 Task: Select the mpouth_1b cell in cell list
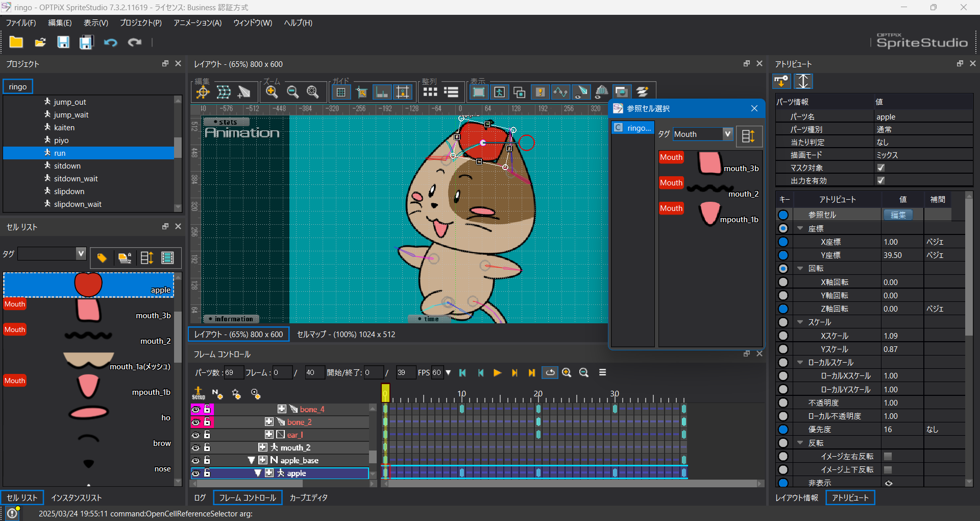(89, 386)
